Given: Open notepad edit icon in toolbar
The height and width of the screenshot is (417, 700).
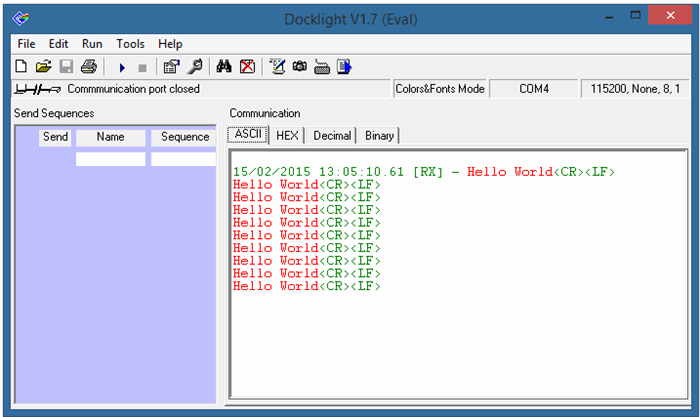Looking at the screenshot, I should (277, 67).
